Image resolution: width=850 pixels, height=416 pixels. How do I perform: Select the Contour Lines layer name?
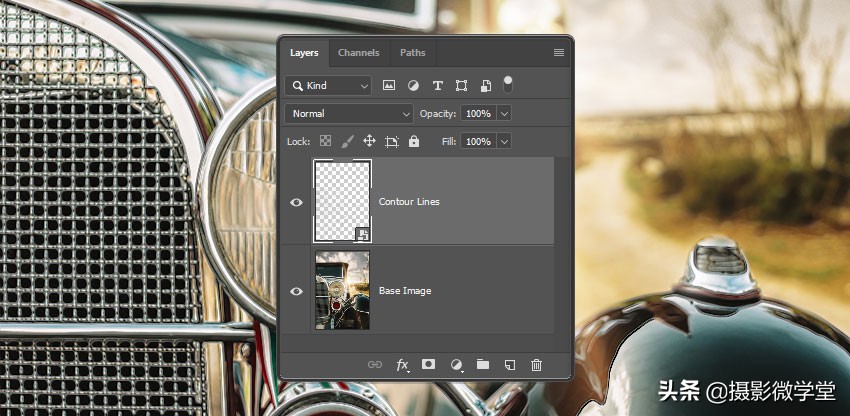(409, 202)
